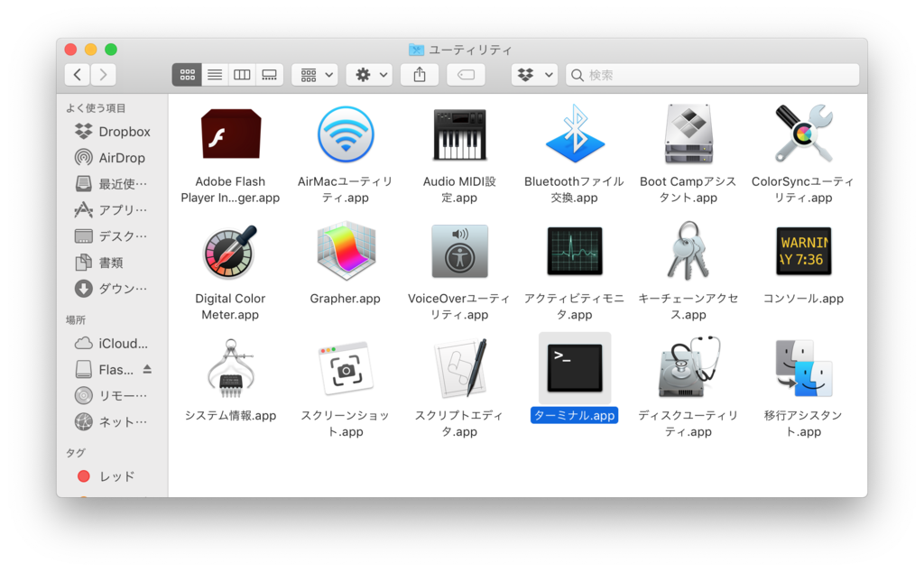Click the ターミナル.app file name label
924x572 pixels.
click(575, 415)
